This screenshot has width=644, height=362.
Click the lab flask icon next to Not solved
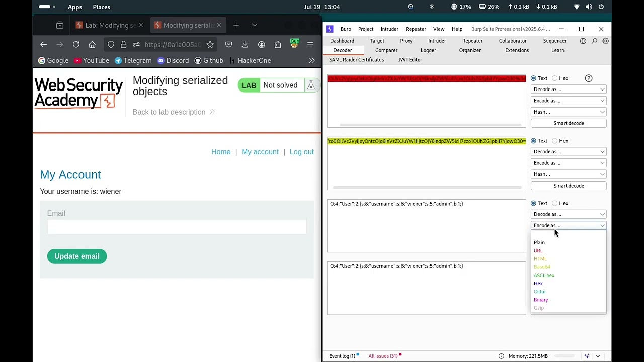click(x=311, y=85)
